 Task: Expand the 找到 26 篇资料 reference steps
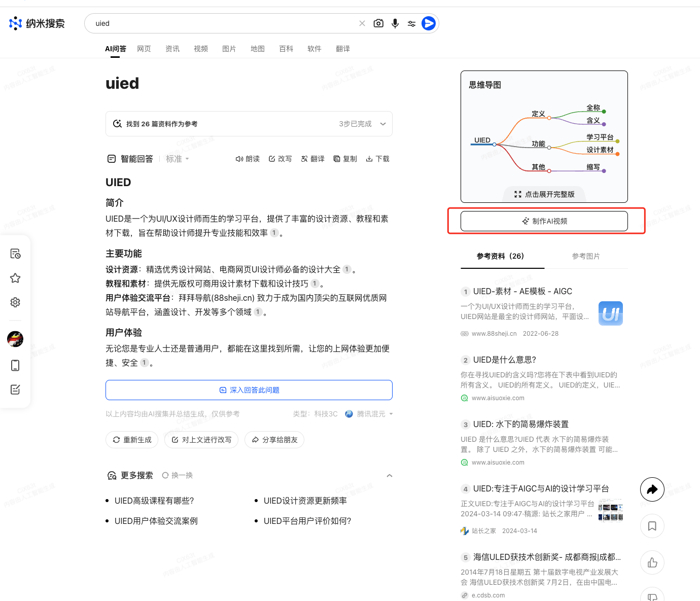tap(249, 124)
